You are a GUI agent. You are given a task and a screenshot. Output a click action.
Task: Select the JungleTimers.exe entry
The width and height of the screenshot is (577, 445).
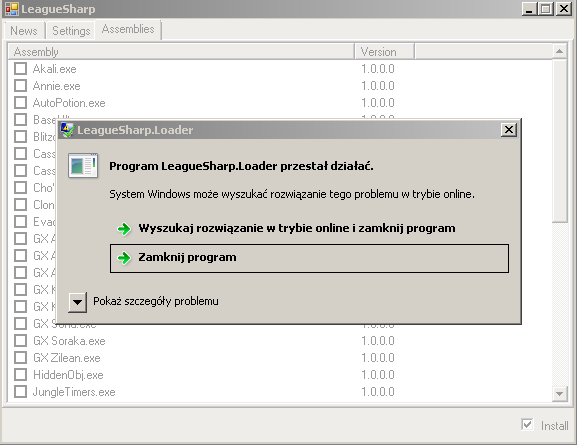[x=74, y=392]
